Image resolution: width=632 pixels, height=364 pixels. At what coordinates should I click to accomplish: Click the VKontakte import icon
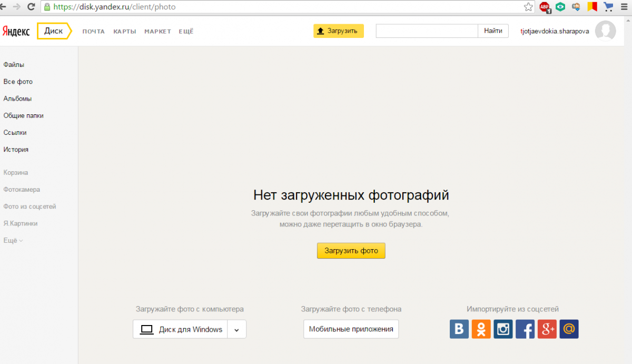click(x=459, y=329)
